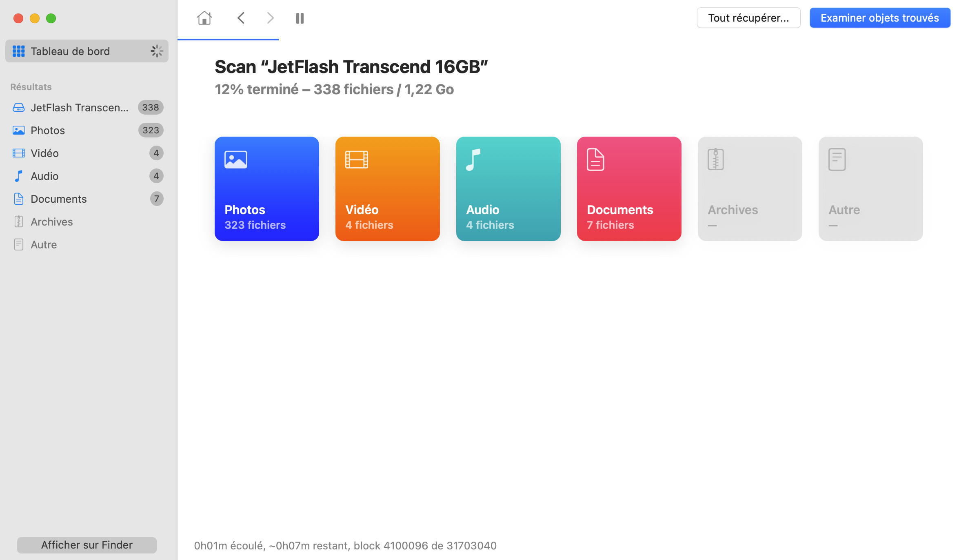Viewport: 959px width, 560px height.
Task: Click the home/dashboard button icon
Action: [204, 18]
